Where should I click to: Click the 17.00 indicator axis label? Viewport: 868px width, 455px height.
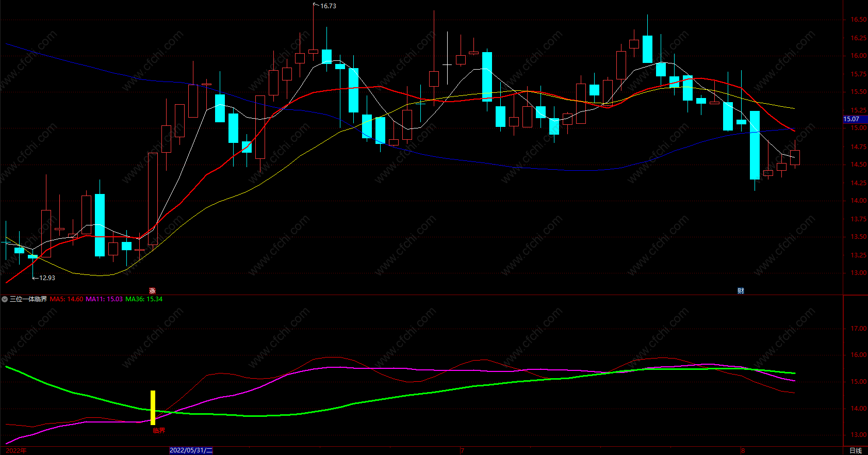[x=858, y=329]
